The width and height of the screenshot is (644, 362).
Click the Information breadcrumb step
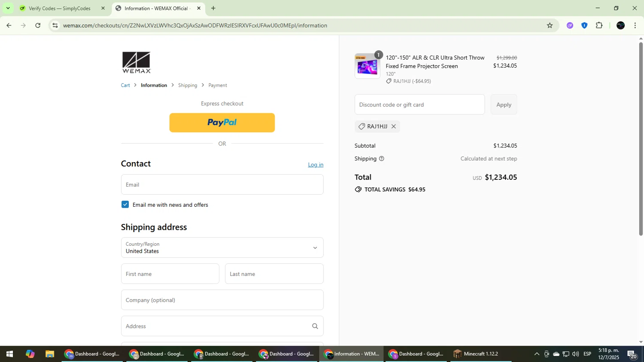pos(154,85)
